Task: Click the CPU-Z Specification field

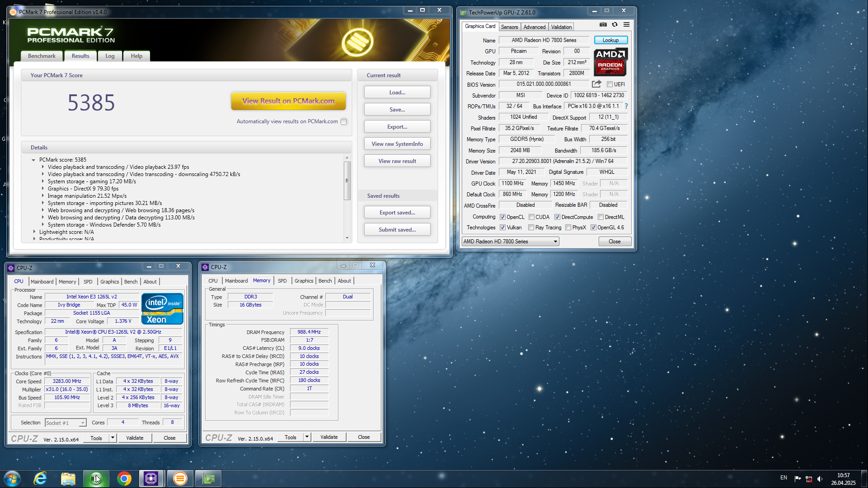Action: tap(113, 332)
